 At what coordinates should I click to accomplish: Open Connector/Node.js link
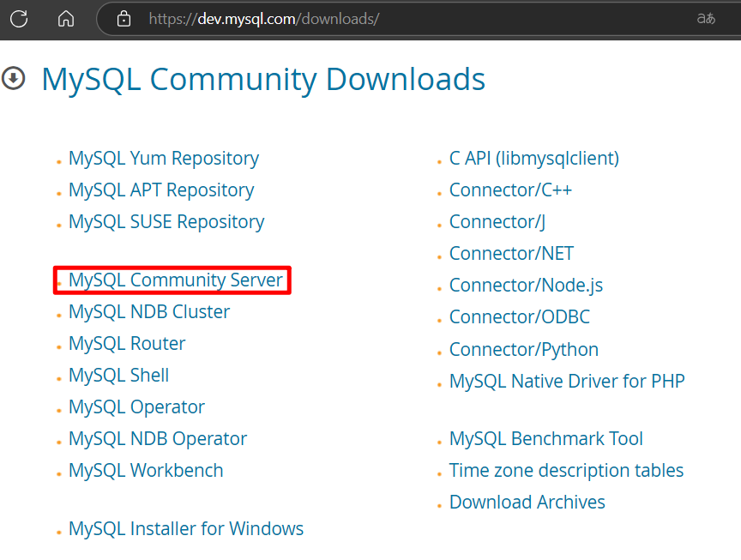coord(526,286)
